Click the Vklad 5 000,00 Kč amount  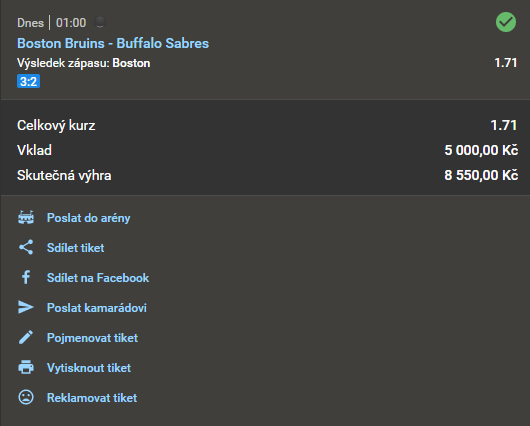point(481,150)
